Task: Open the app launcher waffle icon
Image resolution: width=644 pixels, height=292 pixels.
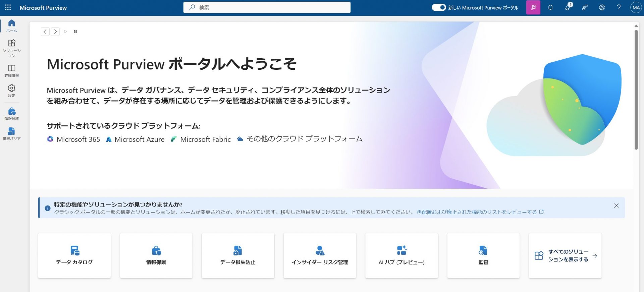Action: [8, 7]
